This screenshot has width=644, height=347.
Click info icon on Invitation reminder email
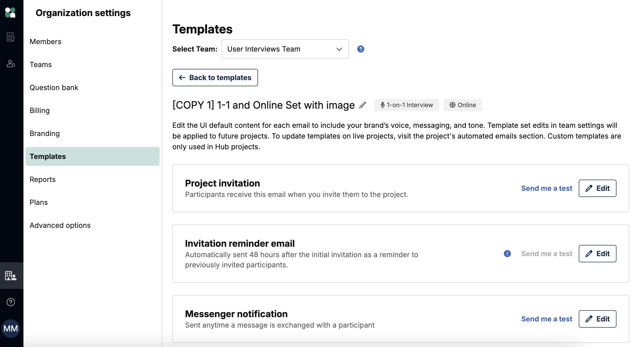point(507,254)
